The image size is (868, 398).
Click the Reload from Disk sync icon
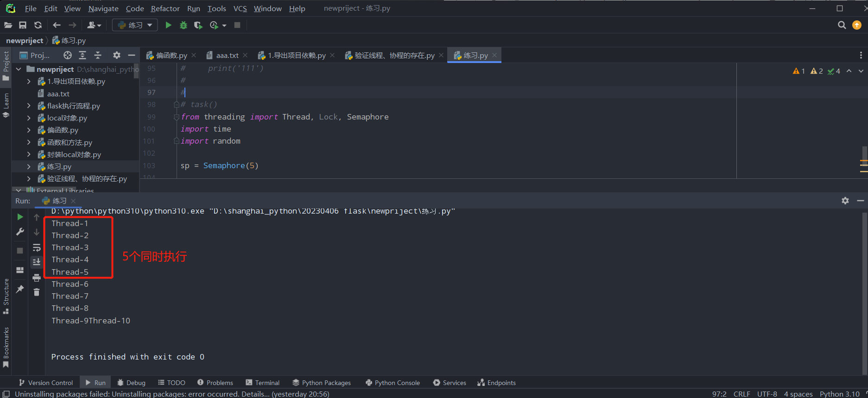click(38, 25)
